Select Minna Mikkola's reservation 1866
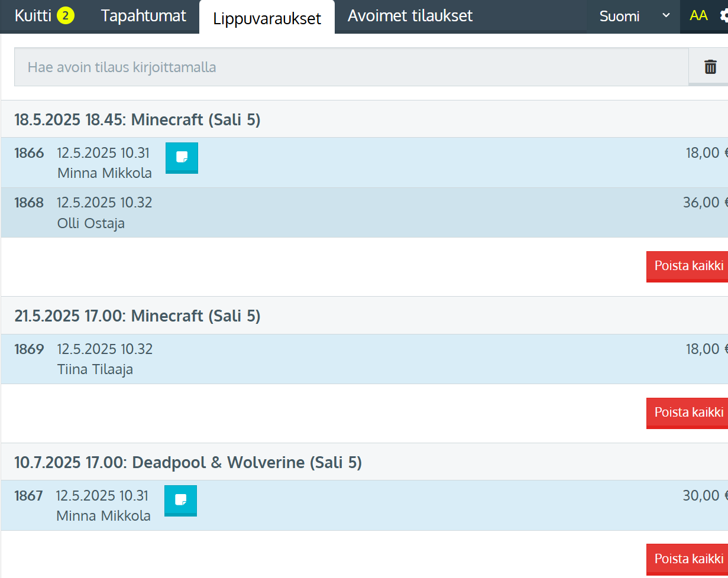The width and height of the screenshot is (728, 578). 414,163
